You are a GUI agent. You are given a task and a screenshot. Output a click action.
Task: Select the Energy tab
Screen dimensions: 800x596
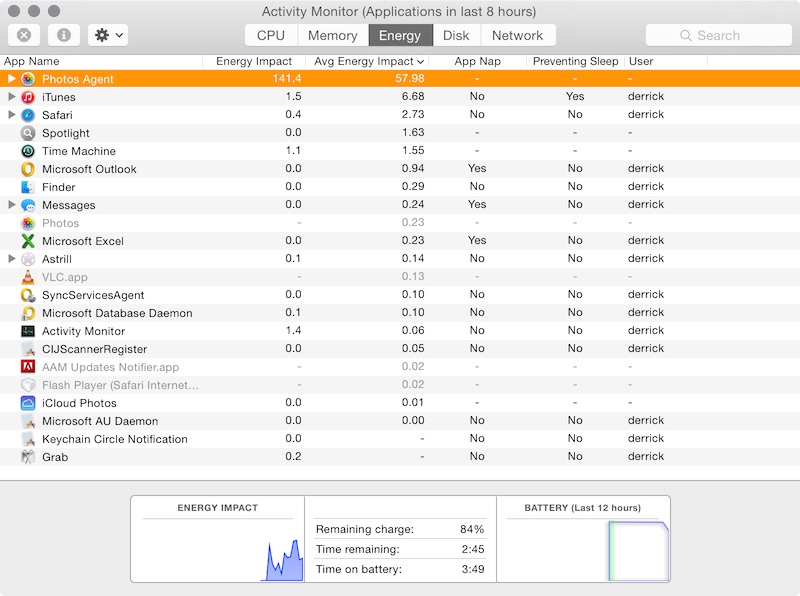pyautogui.click(x=401, y=35)
